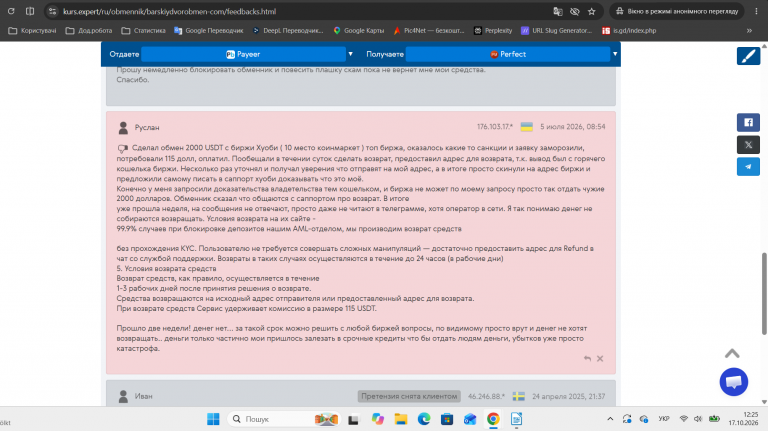Image resolution: width=768 pixels, height=431 pixels.
Task: Open DeepL Переводчик bookmark
Action: 288,30
